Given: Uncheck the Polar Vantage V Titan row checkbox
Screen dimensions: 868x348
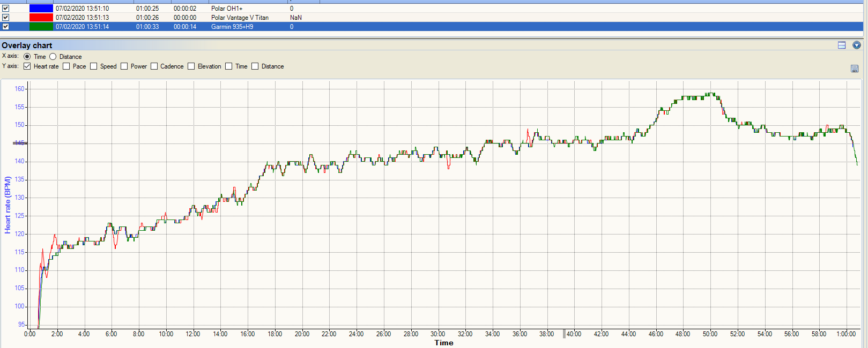Looking at the screenshot, I should [5, 18].
